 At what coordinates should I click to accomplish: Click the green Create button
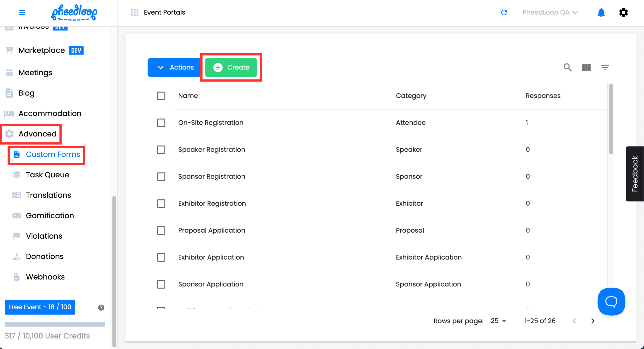tap(231, 67)
